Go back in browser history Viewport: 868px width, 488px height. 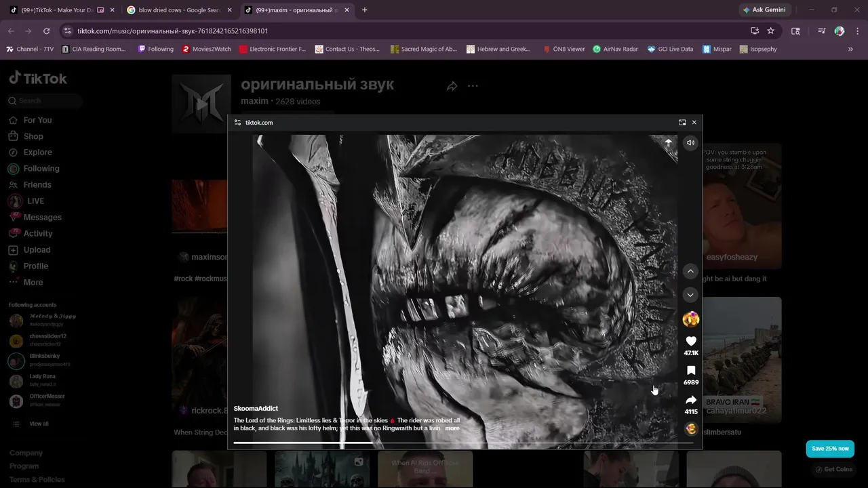point(11,31)
